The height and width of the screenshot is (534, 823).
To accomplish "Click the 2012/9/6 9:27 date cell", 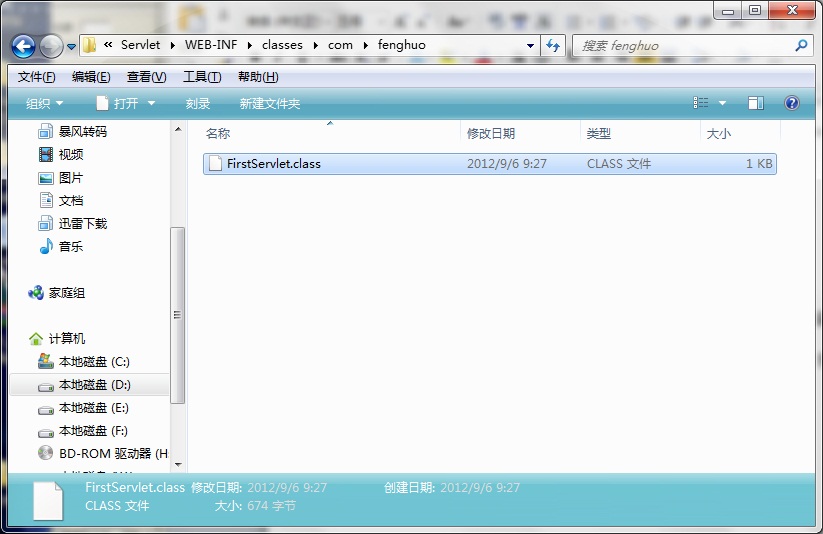I will pos(507,164).
